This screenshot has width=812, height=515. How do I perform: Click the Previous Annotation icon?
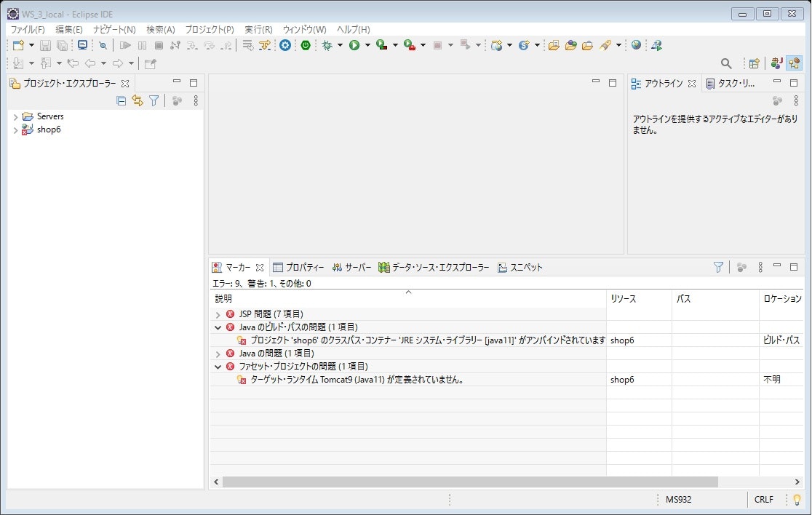click(x=46, y=63)
